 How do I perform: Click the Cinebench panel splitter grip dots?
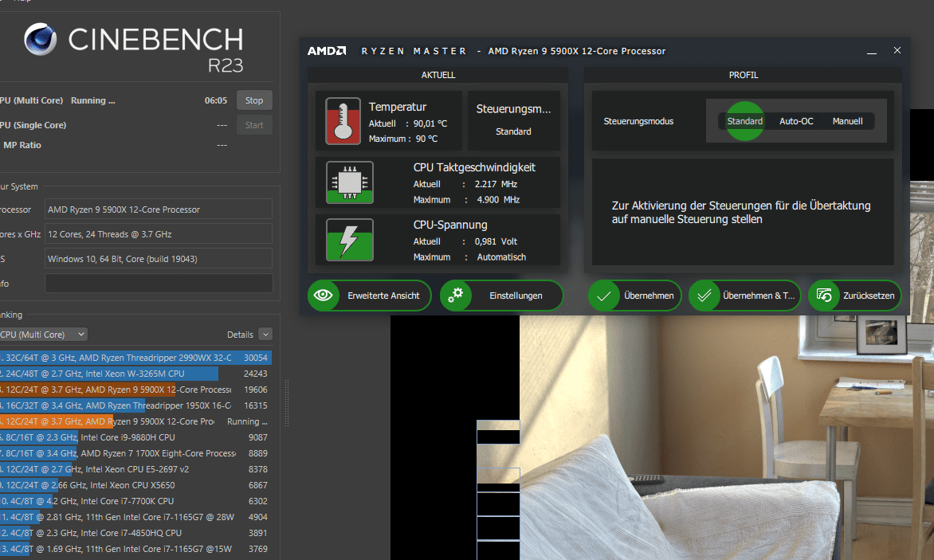pyautogui.click(x=287, y=403)
